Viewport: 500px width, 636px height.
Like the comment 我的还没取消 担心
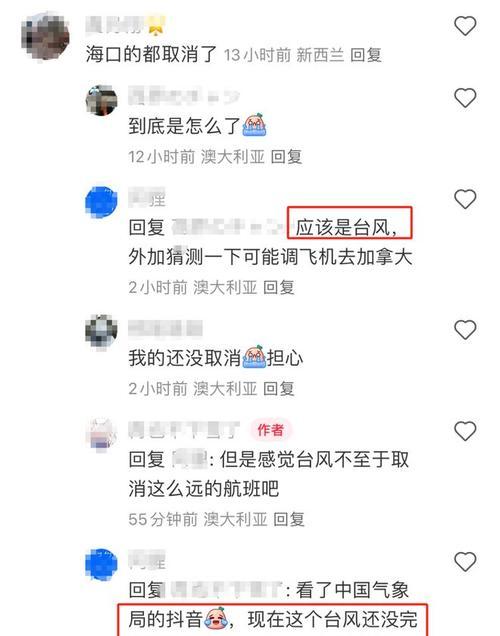465,329
